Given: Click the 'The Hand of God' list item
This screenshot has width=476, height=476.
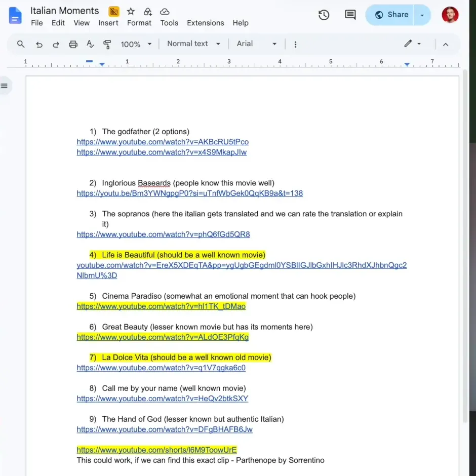Looking at the screenshot, I should coord(193,419).
